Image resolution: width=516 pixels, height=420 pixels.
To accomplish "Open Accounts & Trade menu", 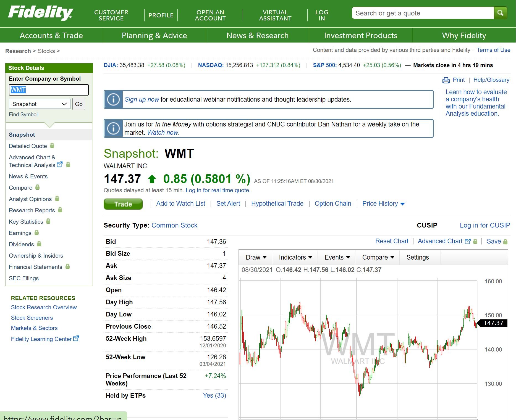I will [x=51, y=35].
